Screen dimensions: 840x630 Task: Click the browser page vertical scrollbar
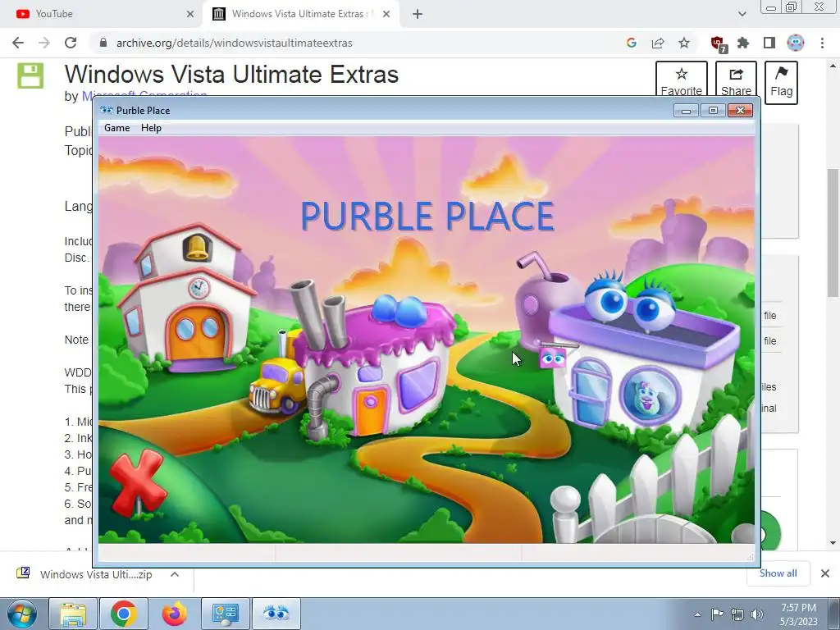coord(833,232)
